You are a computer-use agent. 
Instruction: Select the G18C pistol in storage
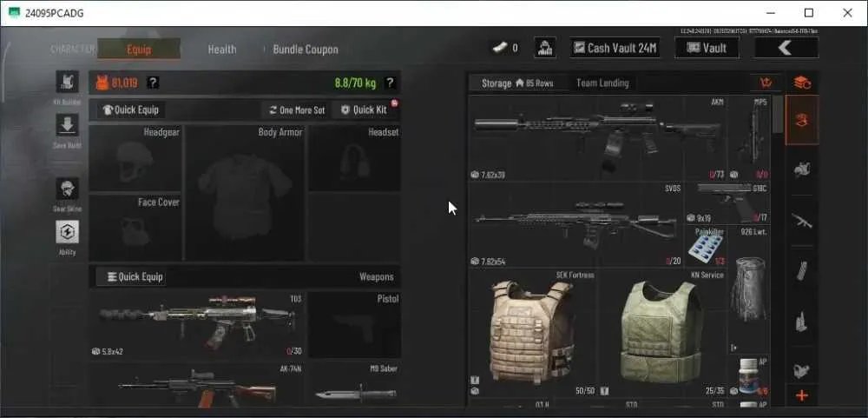click(727, 202)
